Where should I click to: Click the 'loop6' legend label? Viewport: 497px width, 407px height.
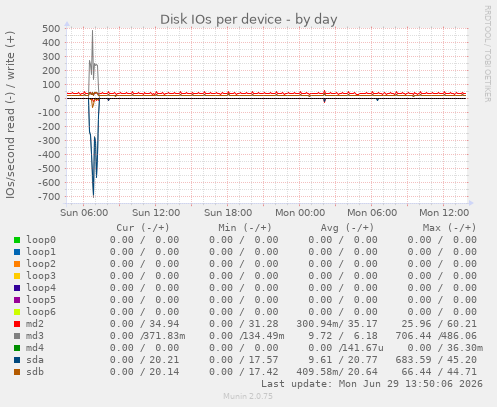[41, 312]
